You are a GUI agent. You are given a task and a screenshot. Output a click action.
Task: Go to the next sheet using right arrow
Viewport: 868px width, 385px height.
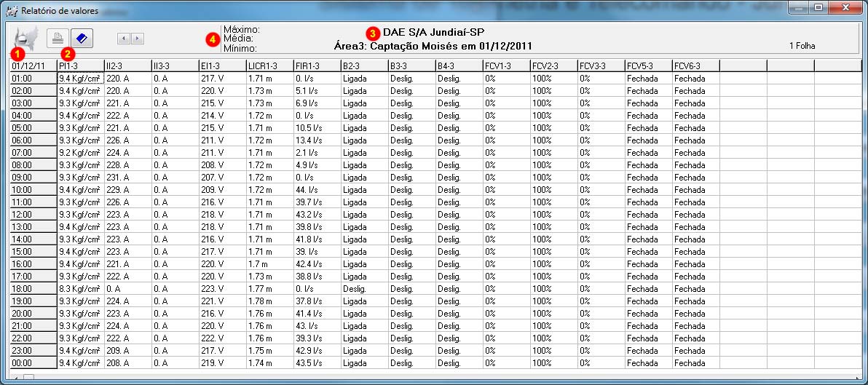(137, 38)
